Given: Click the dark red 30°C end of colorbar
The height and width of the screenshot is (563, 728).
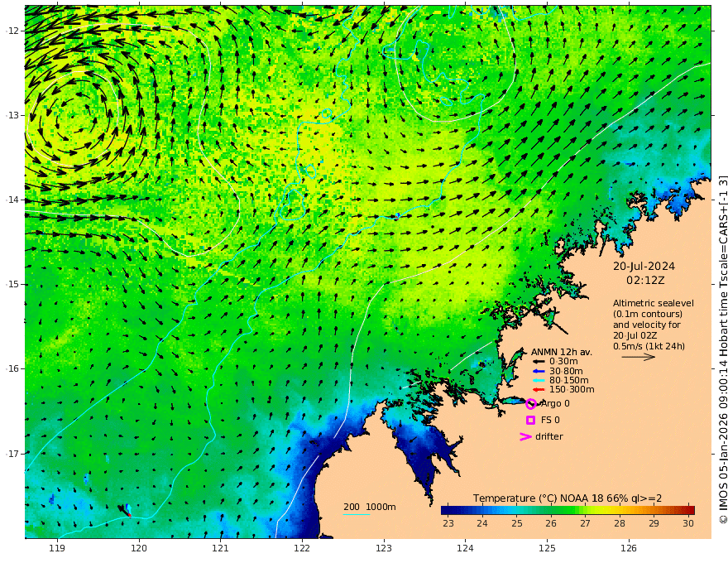Looking at the screenshot, I should 691,510.
